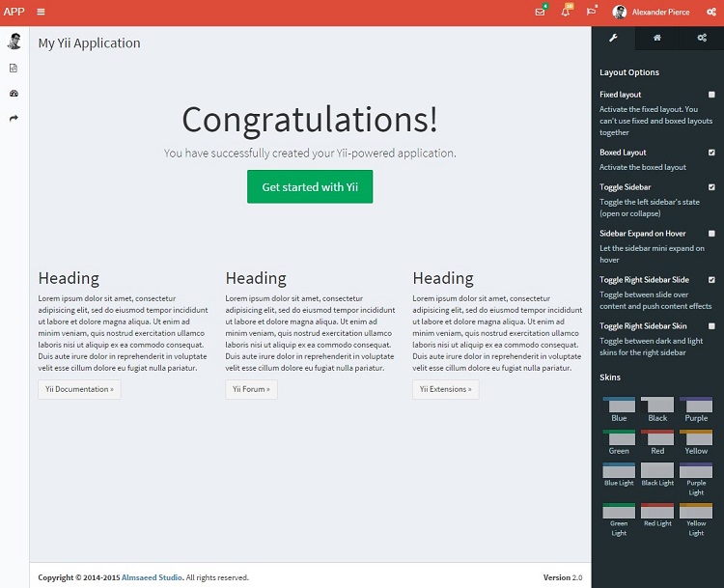Screen dimensions: 724x588
Task: Toggle the Right Sidebar Skin checkbox
Action: (x=711, y=326)
